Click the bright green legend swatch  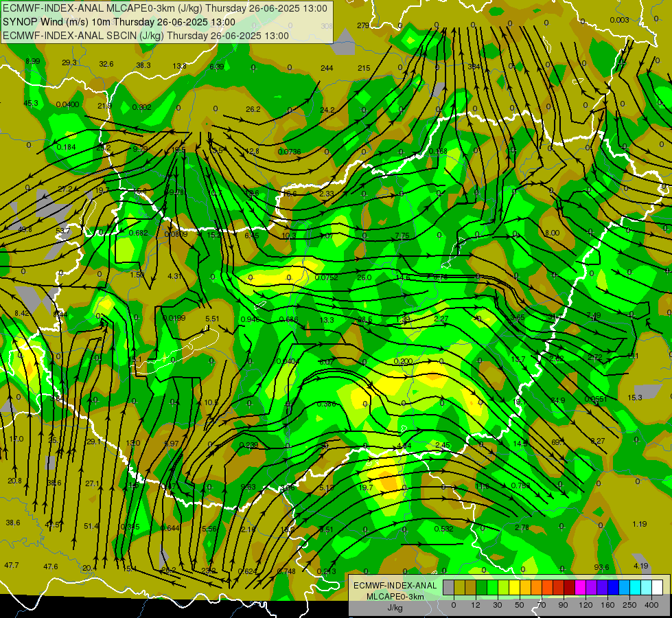[493, 587]
